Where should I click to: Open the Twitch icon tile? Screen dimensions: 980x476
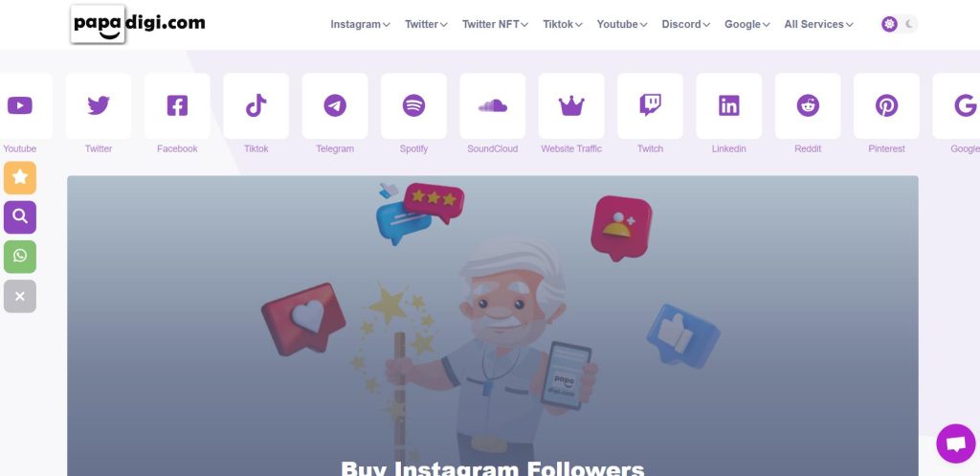pyautogui.click(x=650, y=105)
